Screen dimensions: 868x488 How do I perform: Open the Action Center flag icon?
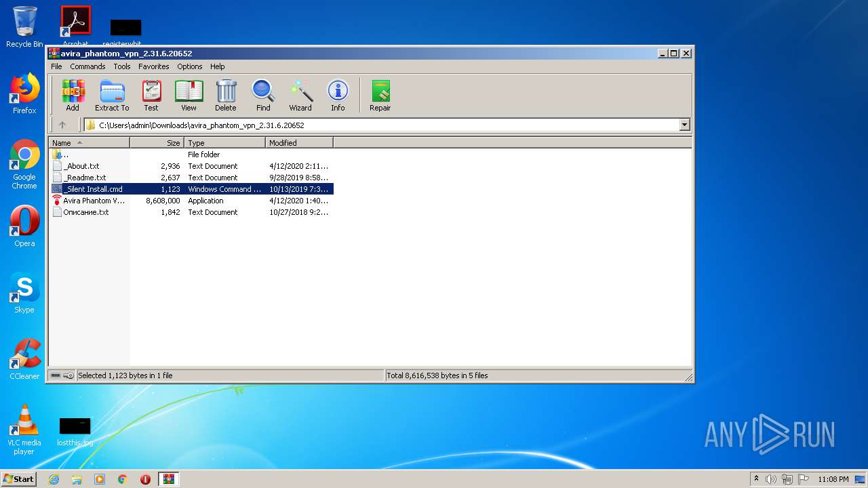click(x=803, y=479)
